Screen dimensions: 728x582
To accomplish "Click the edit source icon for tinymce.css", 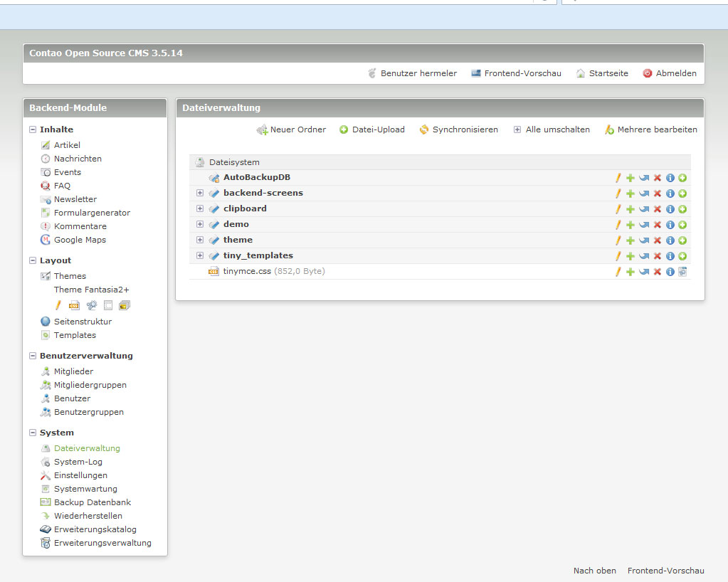I will (682, 272).
